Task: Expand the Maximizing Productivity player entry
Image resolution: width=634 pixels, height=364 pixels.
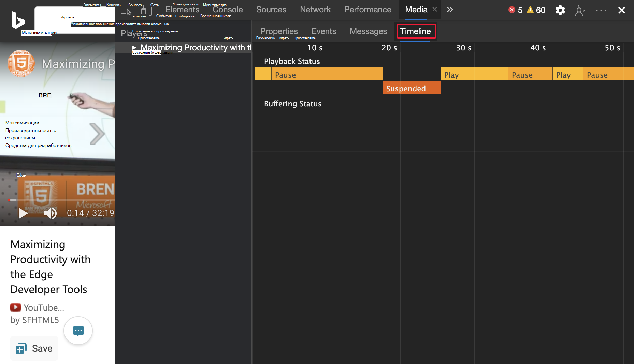Action: [134, 48]
